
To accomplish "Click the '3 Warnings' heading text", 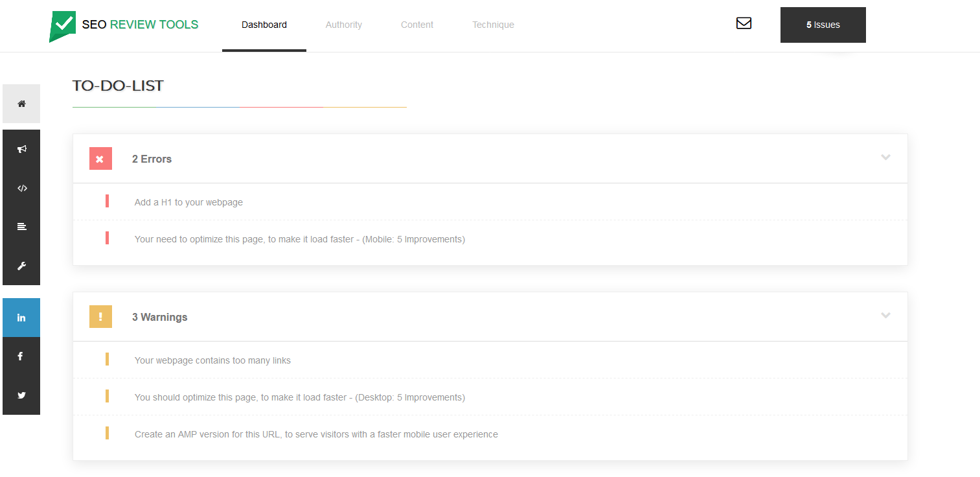I will click(x=159, y=317).
